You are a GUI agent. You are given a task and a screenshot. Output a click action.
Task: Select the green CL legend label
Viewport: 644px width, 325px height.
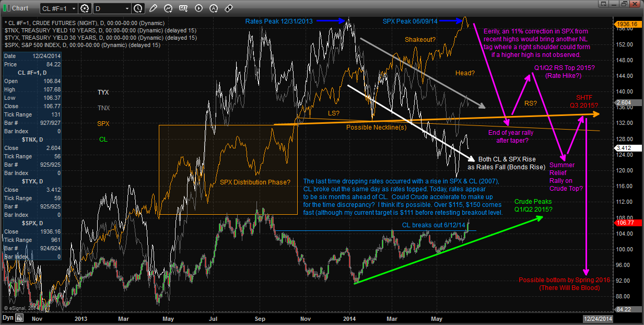coord(103,139)
